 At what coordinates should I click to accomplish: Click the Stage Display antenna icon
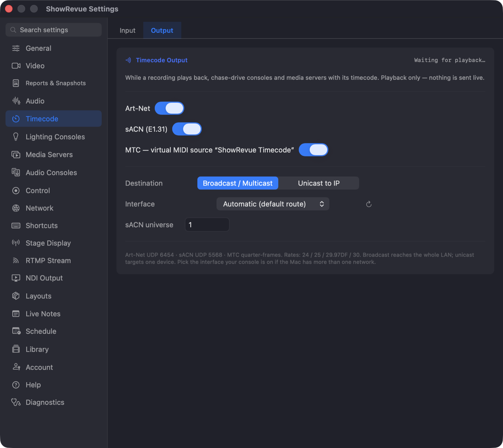[x=16, y=243]
